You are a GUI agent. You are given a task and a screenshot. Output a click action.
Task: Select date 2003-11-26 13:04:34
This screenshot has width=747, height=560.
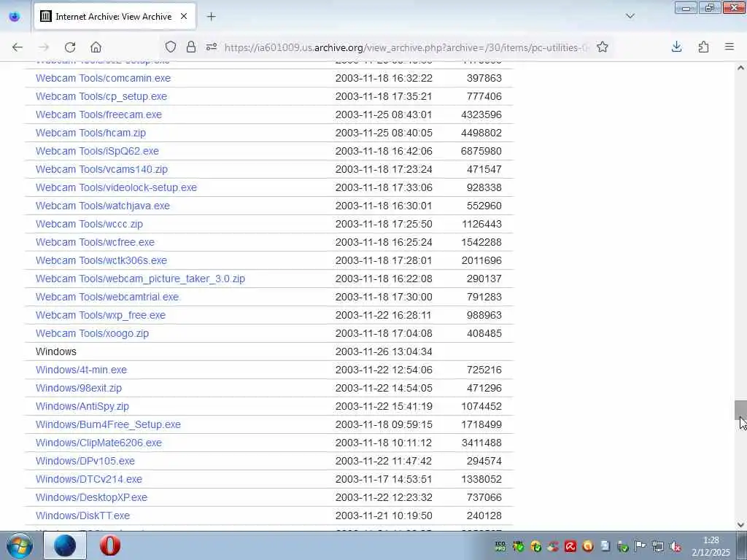click(384, 351)
